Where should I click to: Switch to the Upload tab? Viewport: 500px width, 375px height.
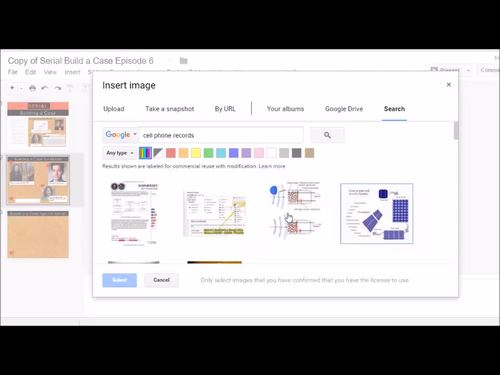pyautogui.click(x=114, y=109)
